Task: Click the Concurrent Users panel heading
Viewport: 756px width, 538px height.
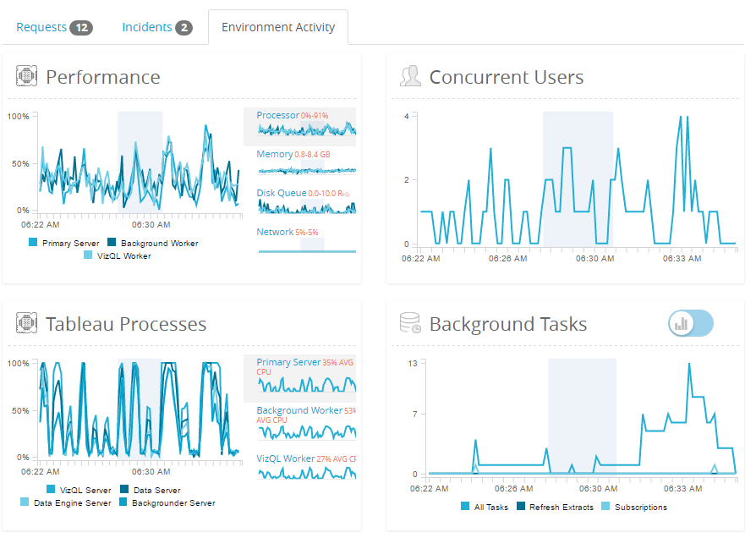Action: click(x=507, y=77)
